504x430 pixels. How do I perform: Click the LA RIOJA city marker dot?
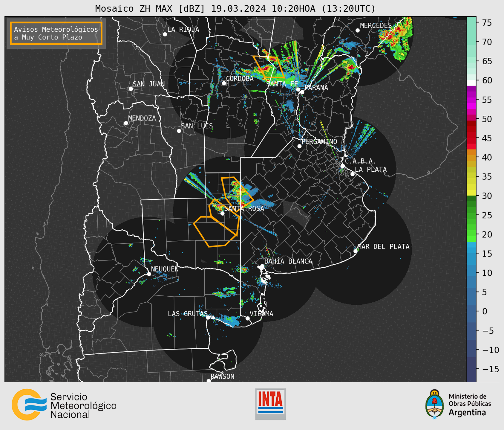click(x=165, y=34)
